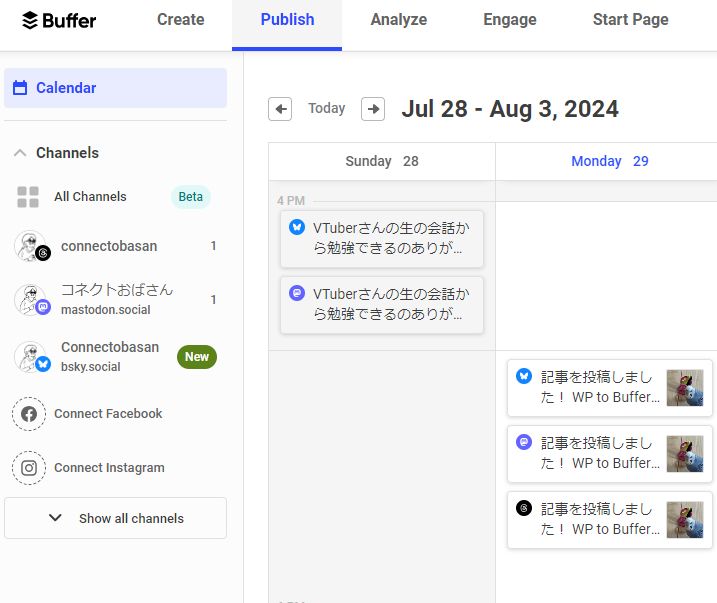Click the Facebook icon
717x603 pixels.
pos(29,414)
